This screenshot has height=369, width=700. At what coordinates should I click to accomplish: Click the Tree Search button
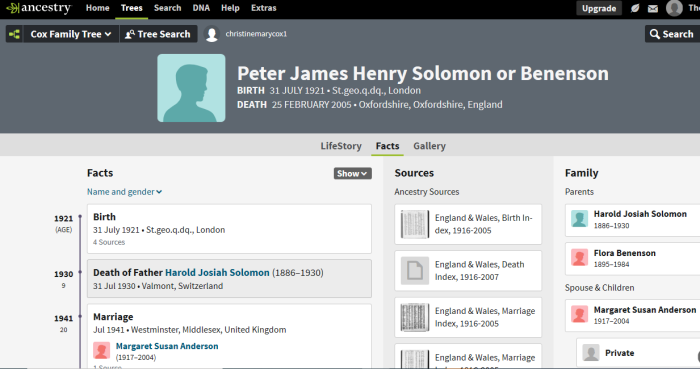tap(158, 34)
